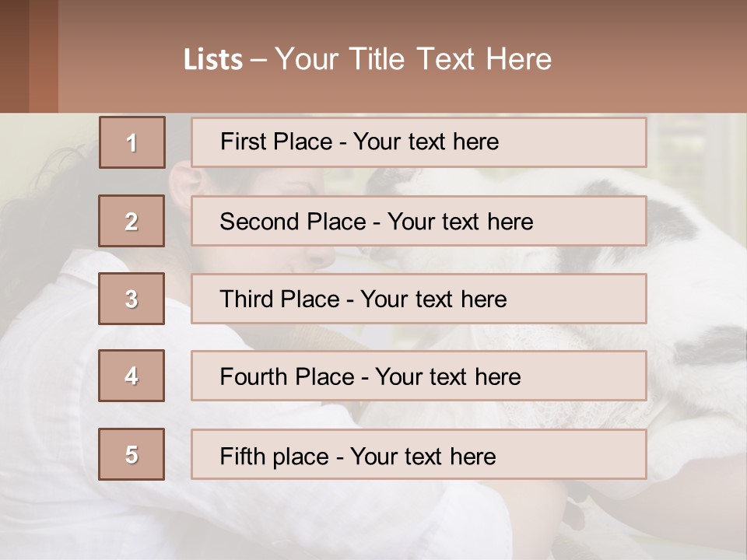Image resolution: width=747 pixels, height=560 pixels.
Task: Click Your Title Text Here in heading
Action: click(x=413, y=59)
